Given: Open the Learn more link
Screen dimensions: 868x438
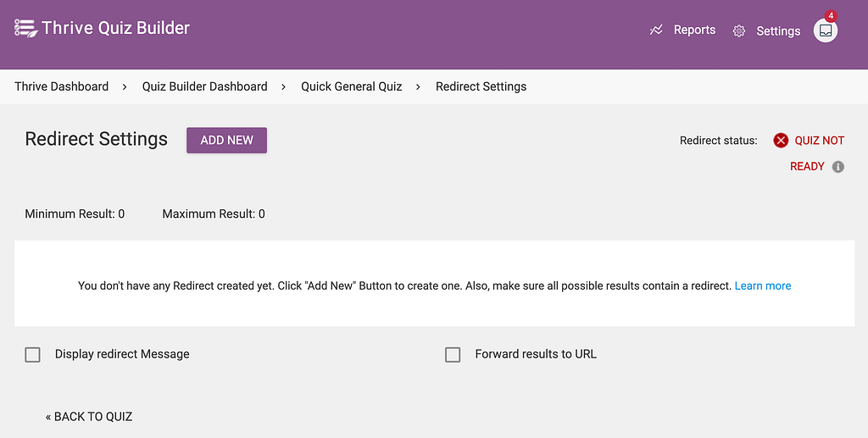Looking at the screenshot, I should coord(763,286).
